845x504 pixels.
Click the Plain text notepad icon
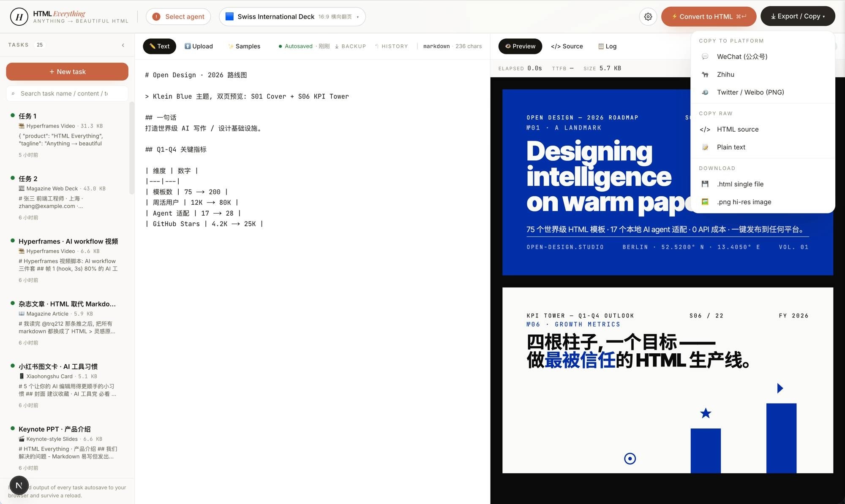705,147
